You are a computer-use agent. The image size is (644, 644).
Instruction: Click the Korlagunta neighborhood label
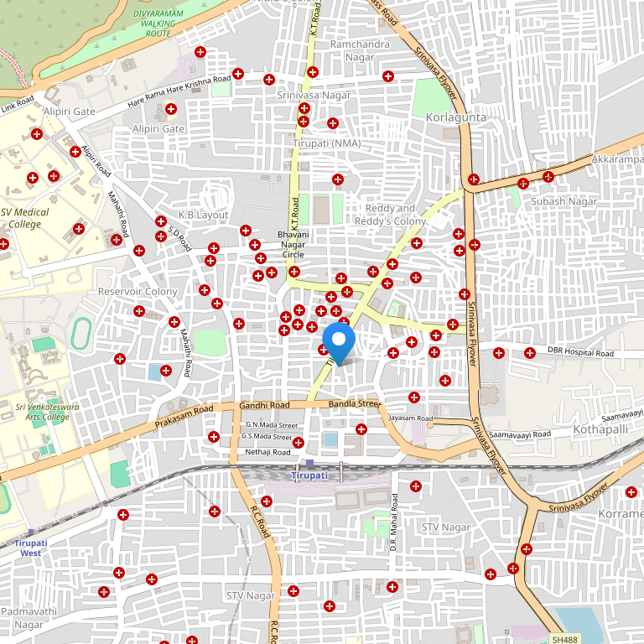pyautogui.click(x=456, y=117)
